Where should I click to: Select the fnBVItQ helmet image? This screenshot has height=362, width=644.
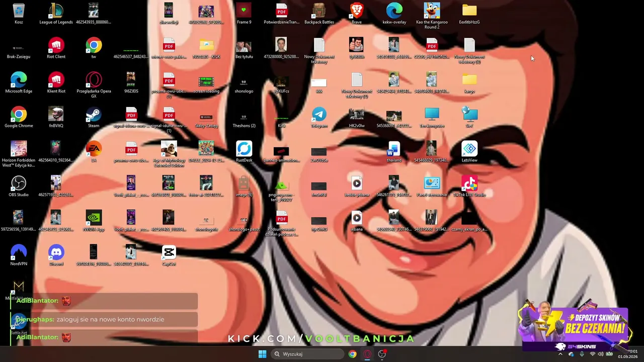tap(56, 118)
